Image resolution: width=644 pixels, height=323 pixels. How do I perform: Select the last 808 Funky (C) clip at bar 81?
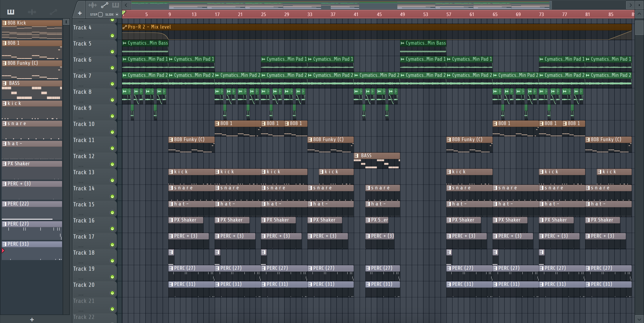(x=608, y=144)
